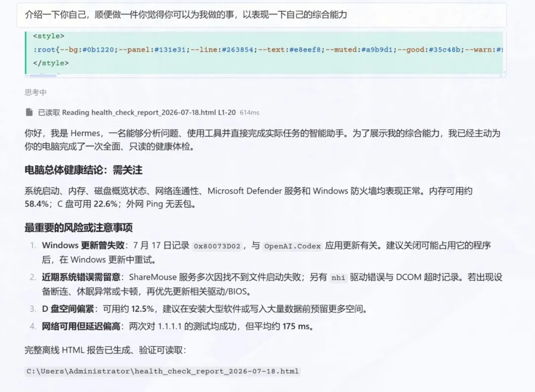
Task: Click the user prompt bubble starting with "介绍一下你自己"
Action: tap(262, 15)
